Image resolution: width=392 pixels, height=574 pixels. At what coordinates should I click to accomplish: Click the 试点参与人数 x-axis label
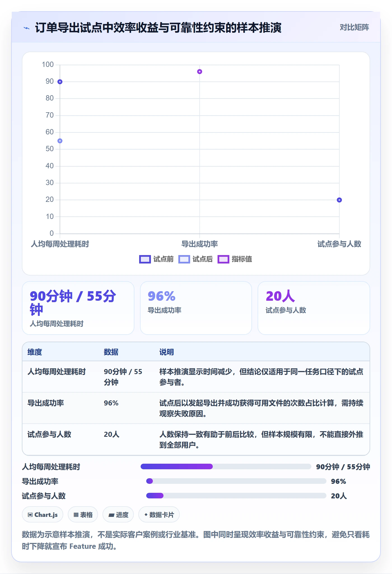point(339,244)
